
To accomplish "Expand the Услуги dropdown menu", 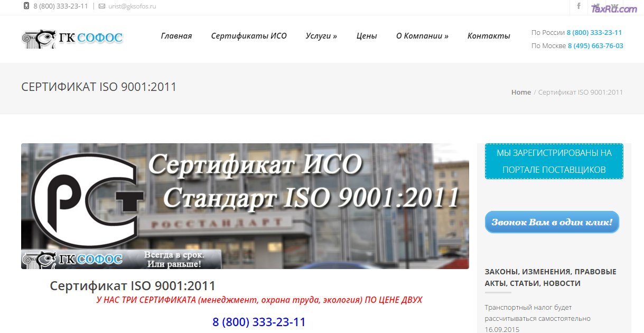I will pos(321,35).
